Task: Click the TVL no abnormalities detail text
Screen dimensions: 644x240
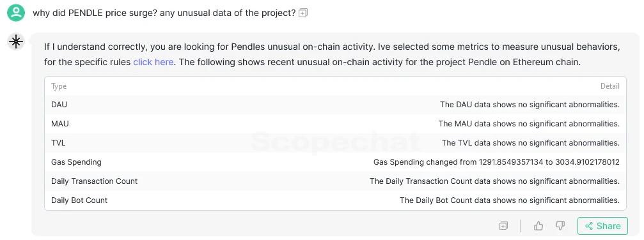Action: tap(531, 143)
